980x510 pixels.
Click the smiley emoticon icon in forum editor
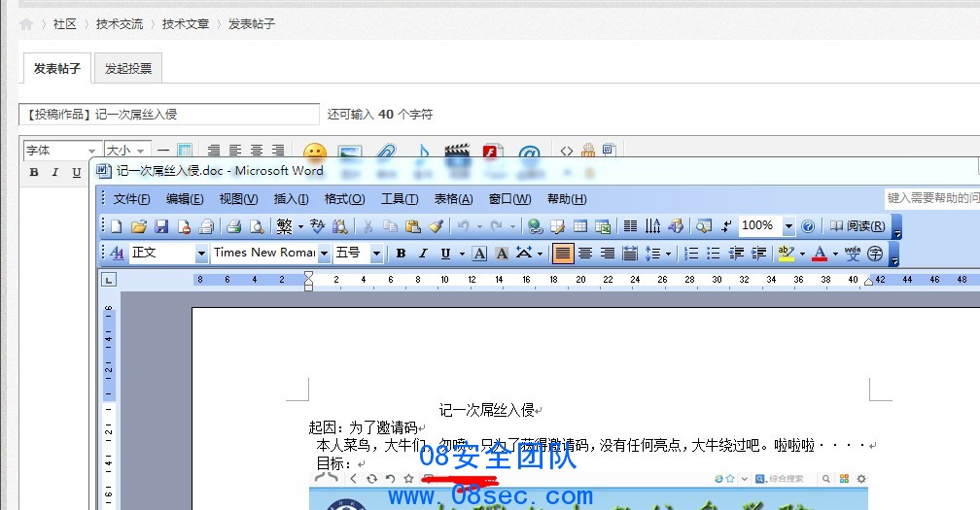tap(314, 153)
